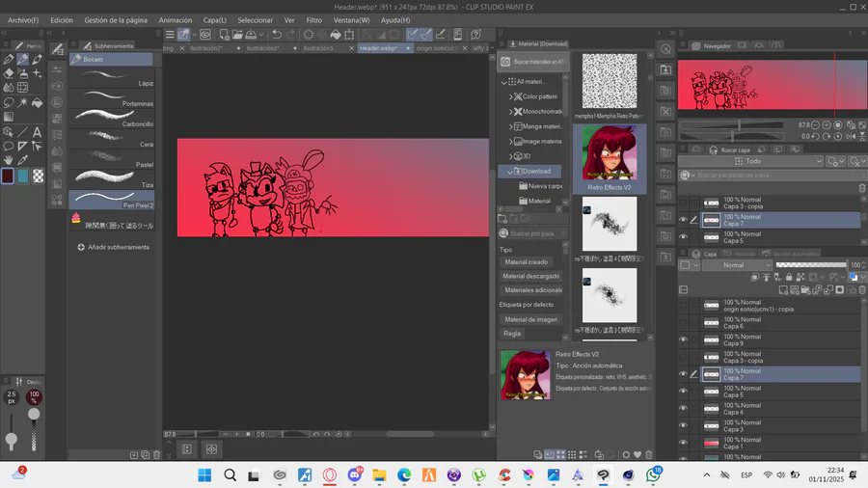Screen dimensions: 868x488
Task: Open the Todo layer filter dropdown
Action: [750, 161]
